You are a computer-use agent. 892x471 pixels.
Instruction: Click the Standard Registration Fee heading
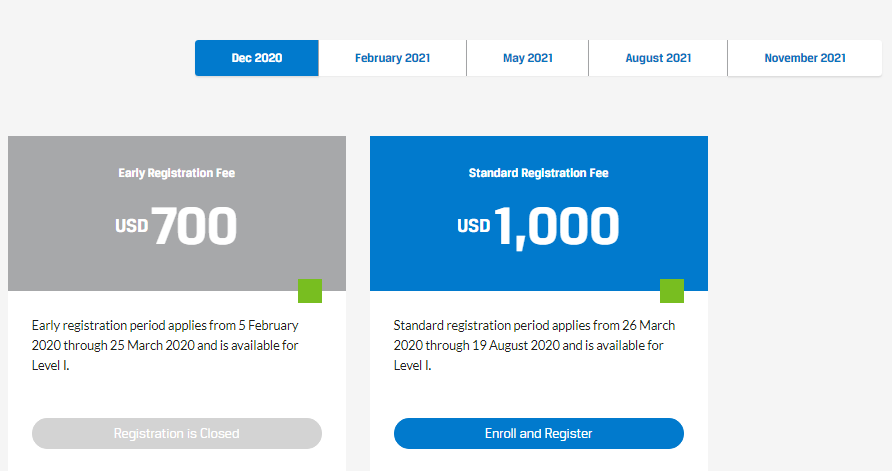click(x=539, y=173)
